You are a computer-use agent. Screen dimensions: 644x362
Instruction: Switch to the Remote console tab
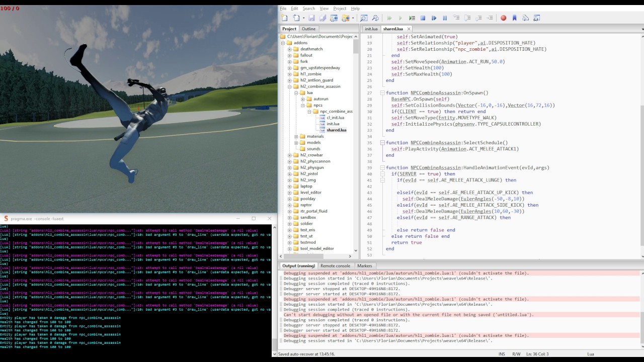335,265
